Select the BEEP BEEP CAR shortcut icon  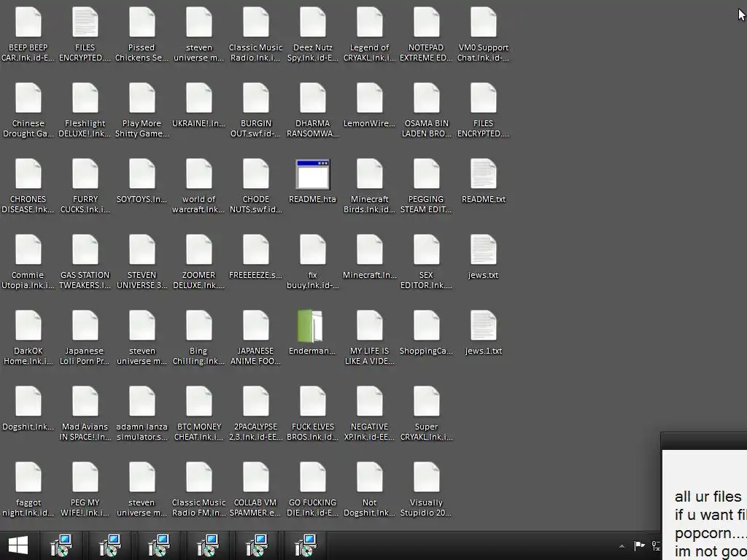pyautogui.click(x=28, y=23)
